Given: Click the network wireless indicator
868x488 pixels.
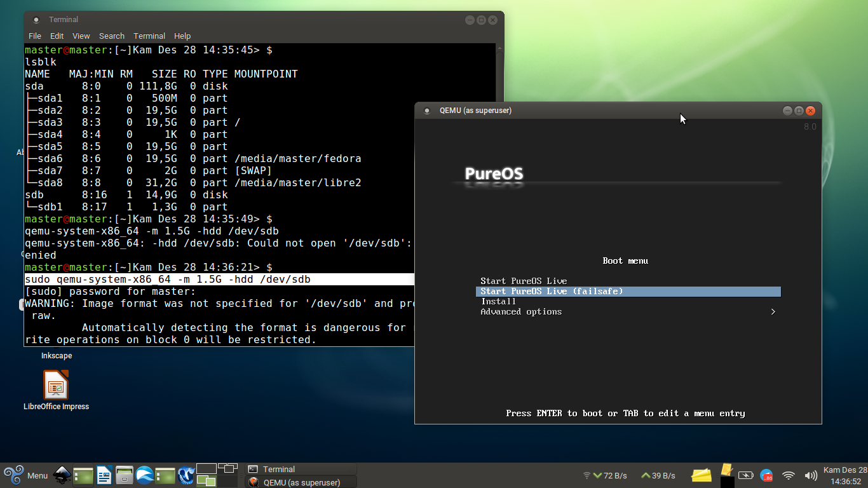Looking at the screenshot, I should [788, 475].
